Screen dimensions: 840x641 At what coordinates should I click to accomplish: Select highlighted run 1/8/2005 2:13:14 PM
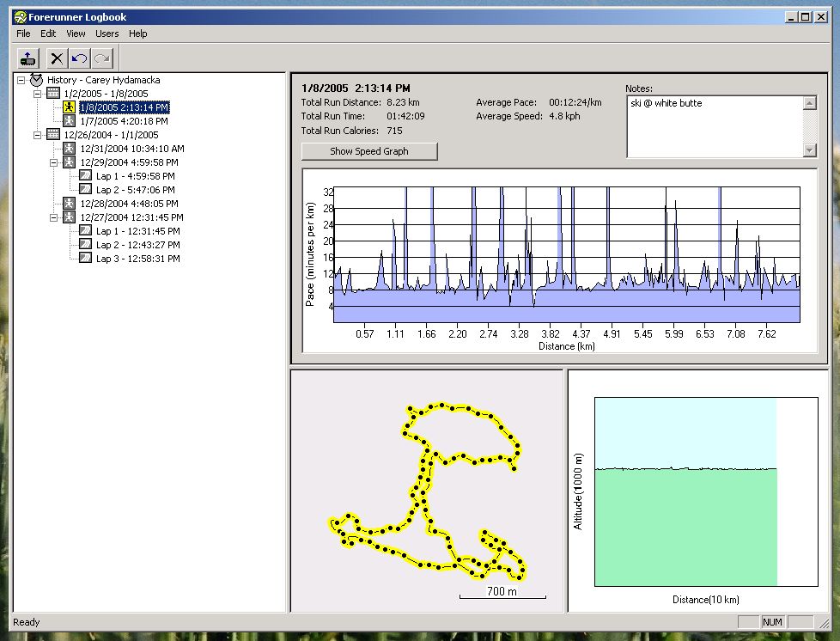coord(125,107)
